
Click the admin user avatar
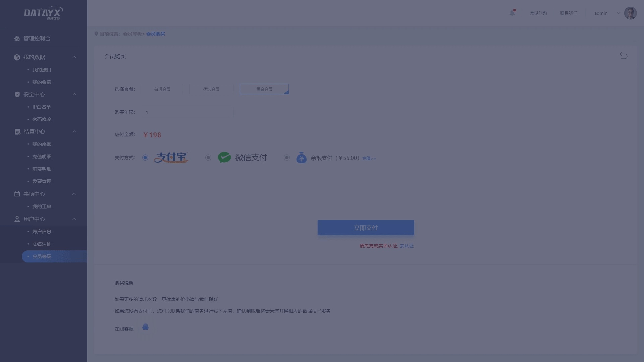[630, 13]
